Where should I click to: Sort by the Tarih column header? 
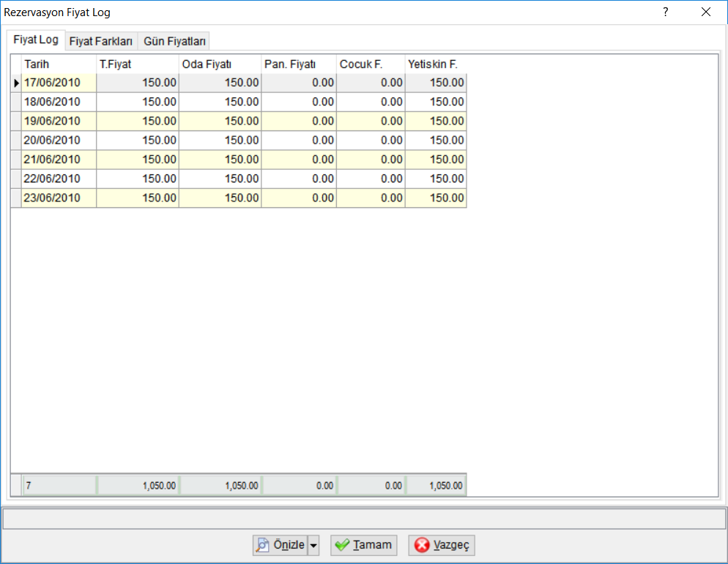(59, 64)
